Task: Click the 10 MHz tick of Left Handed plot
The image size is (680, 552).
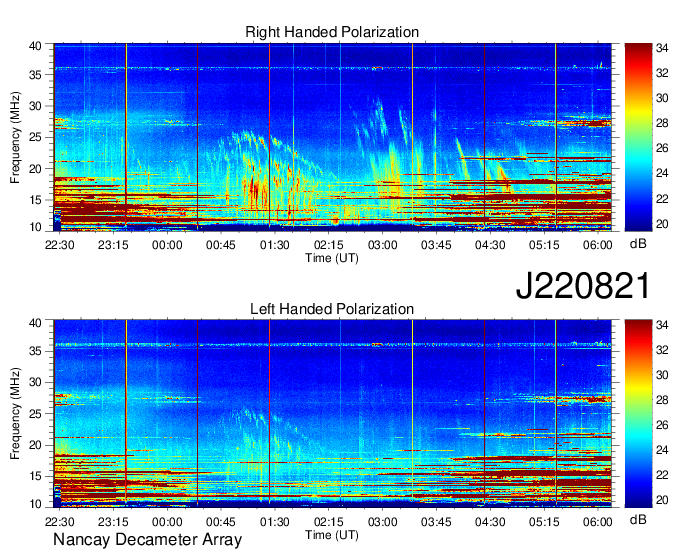Action: pyautogui.click(x=35, y=504)
